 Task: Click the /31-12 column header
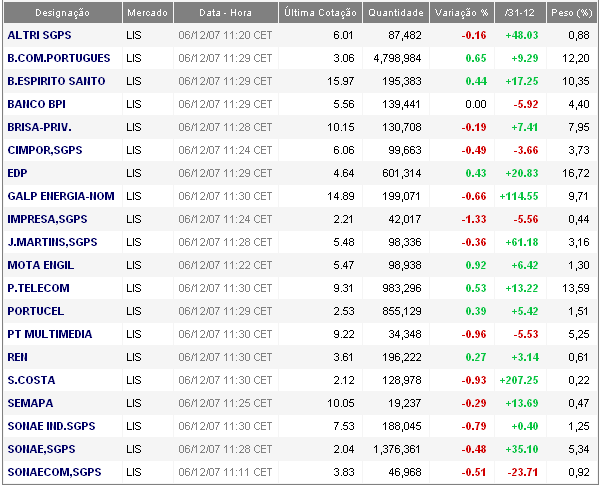[x=520, y=13]
